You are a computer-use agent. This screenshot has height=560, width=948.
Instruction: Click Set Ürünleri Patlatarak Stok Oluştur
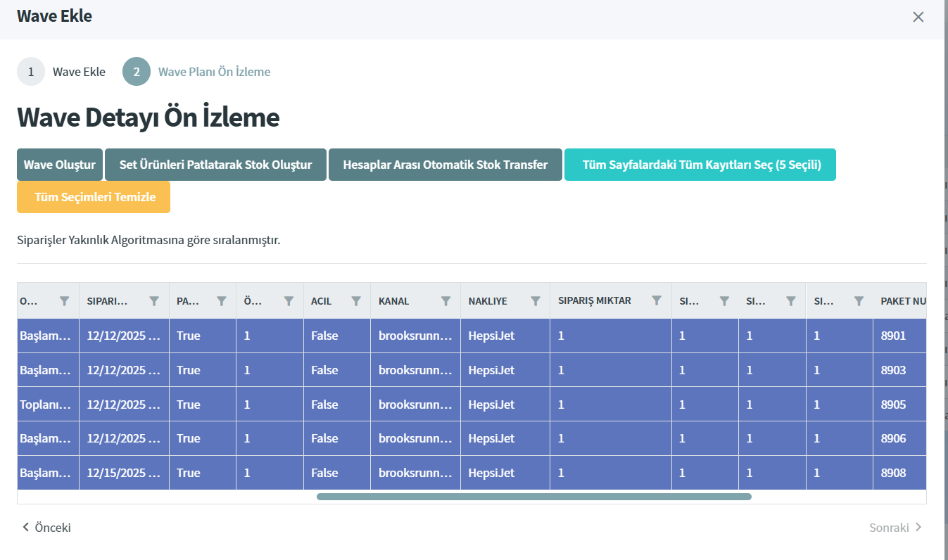click(215, 165)
